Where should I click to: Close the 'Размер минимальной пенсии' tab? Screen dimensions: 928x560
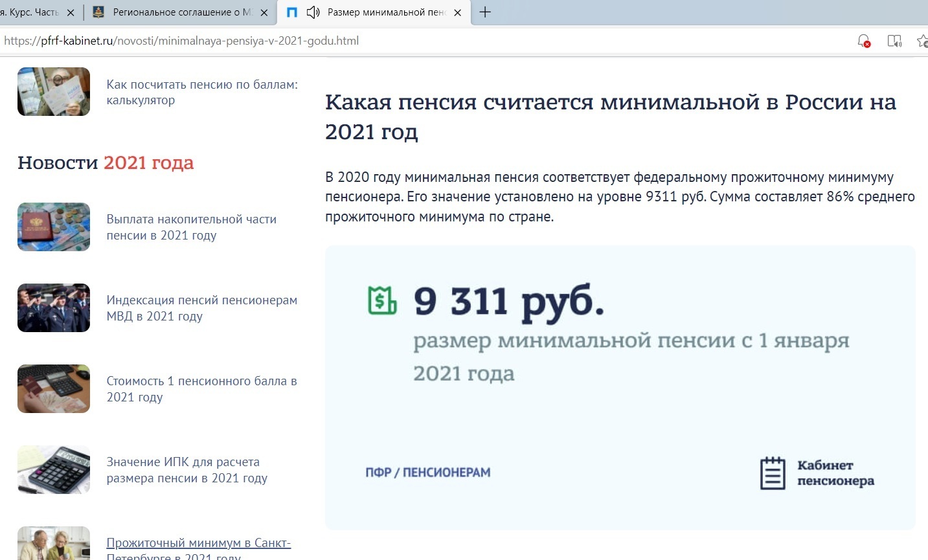click(457, 12)
